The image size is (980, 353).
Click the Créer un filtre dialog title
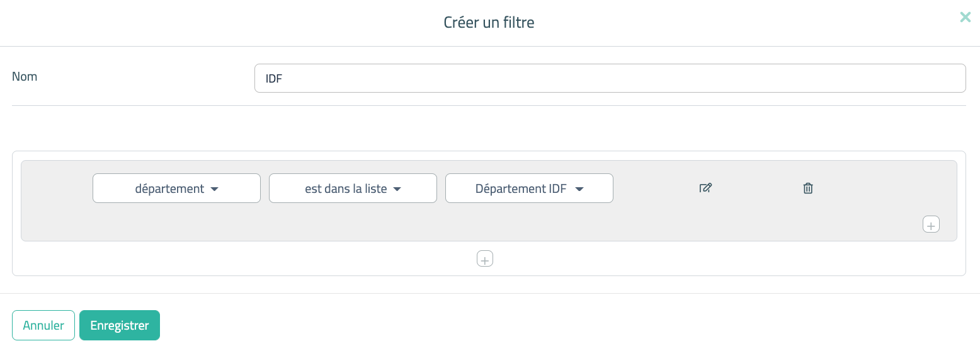489,23
